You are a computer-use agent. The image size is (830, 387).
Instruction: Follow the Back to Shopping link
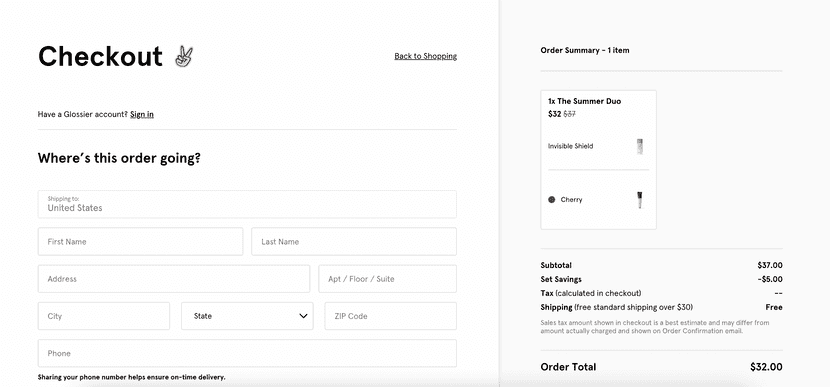[426, 56]
